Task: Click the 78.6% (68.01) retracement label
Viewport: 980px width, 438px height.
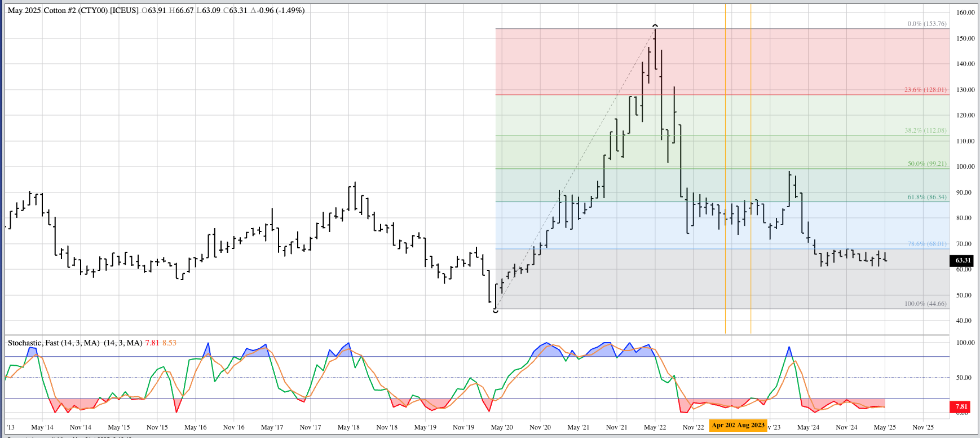Action: click(x=926, y=244)
